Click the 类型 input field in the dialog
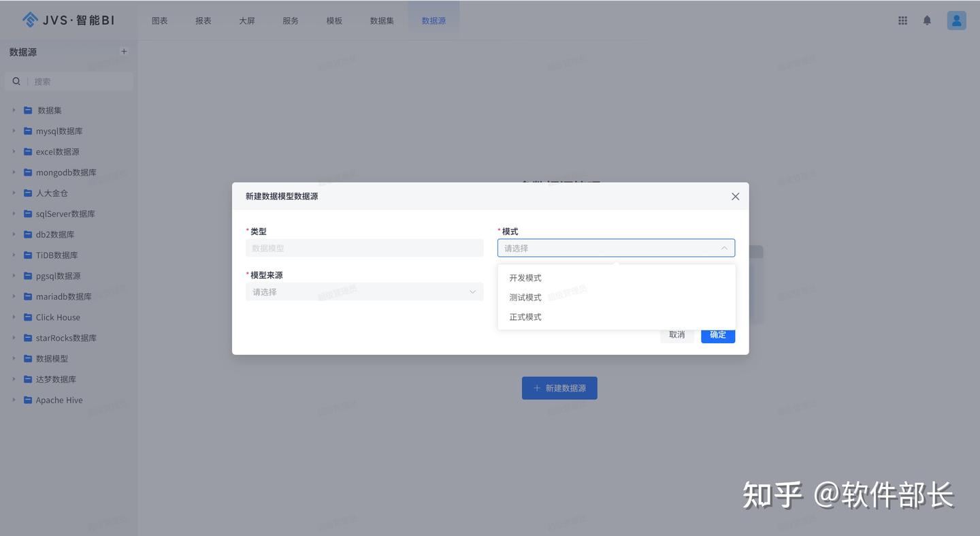 point(365,247)
